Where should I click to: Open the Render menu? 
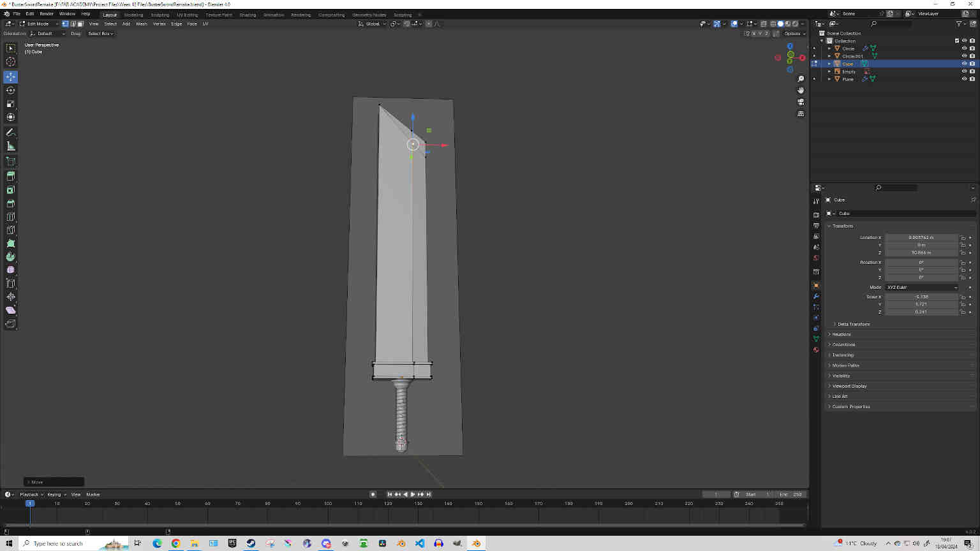(x=47, y=13)
